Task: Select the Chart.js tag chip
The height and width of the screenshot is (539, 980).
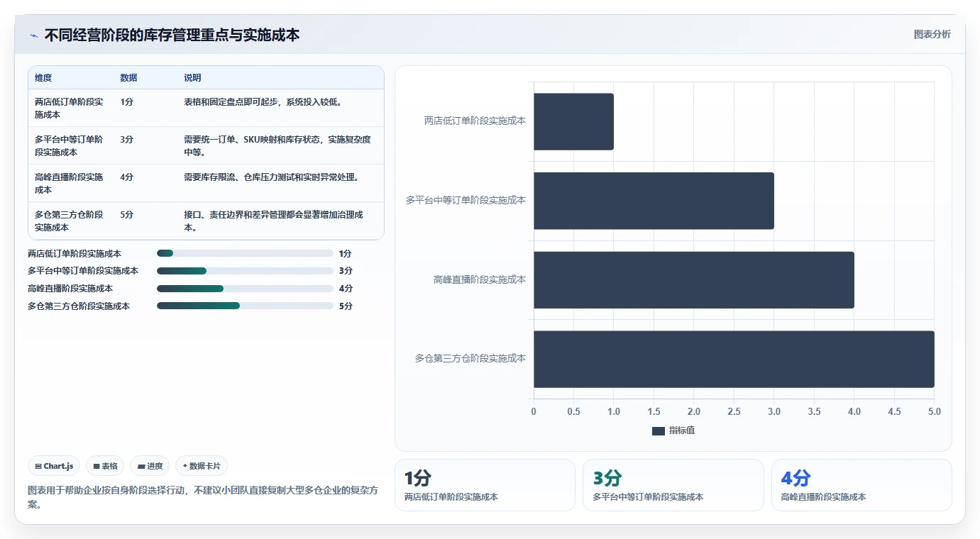Action: pos(54,466)
